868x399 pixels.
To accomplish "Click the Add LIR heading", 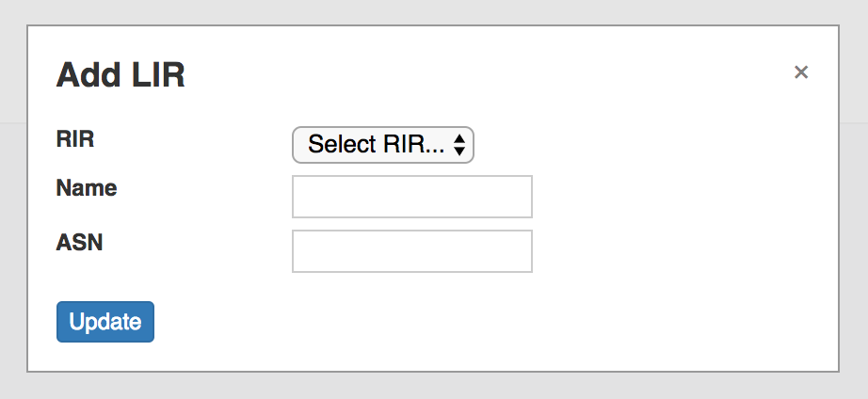I will (121, 74).
